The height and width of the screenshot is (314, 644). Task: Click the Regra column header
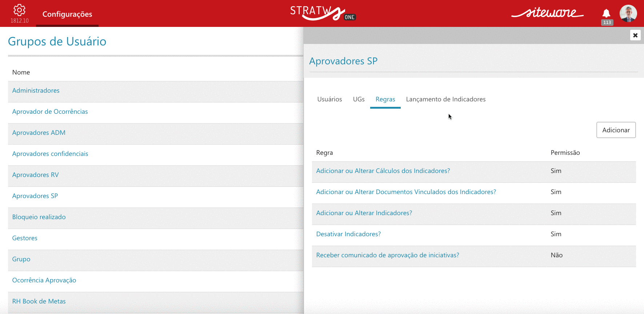pos(324,153)
